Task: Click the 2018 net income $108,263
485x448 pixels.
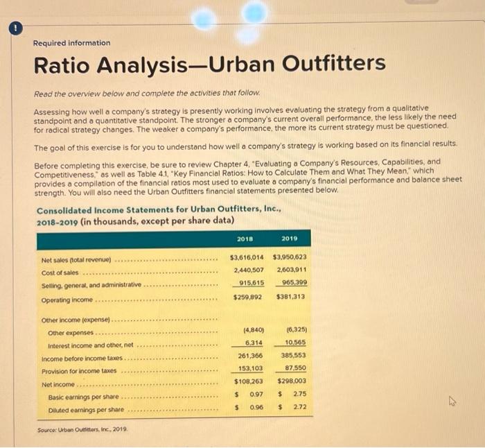Action: click(x=248, y=381)
